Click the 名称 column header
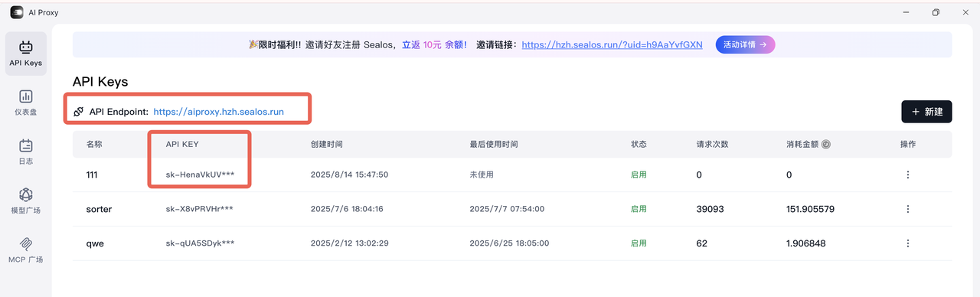The width and height of the screenshot is (980, 297). [94, 144]
